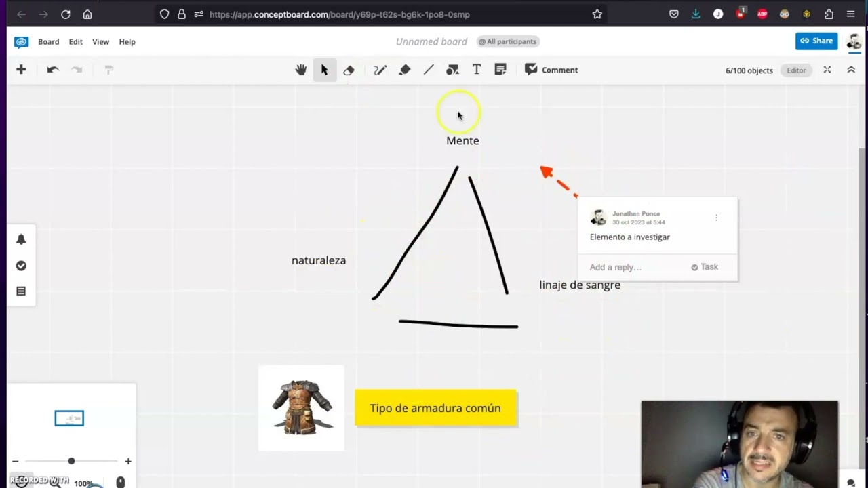Open the board outline list panel
The width and height of the screenshot is (868, 488).
21,291
